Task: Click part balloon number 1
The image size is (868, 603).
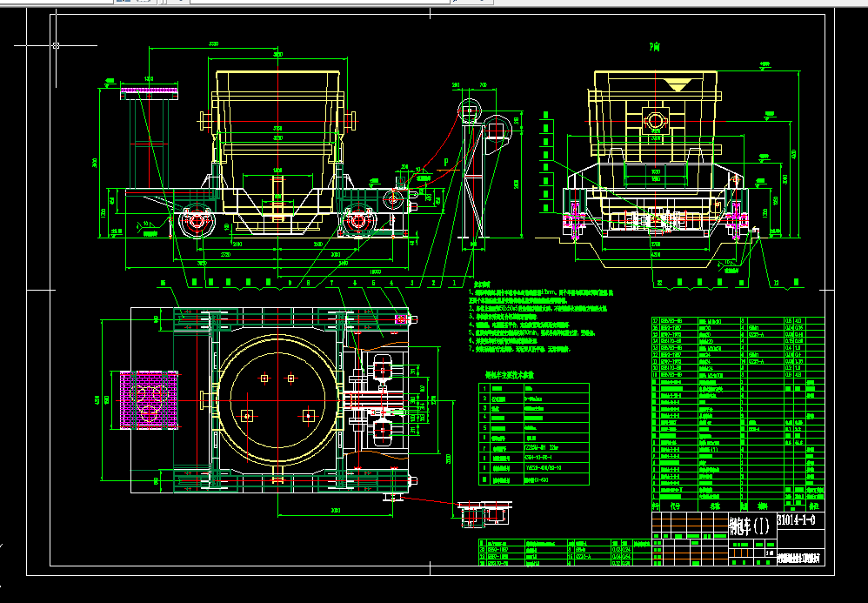Action: (x=455, y=283)
